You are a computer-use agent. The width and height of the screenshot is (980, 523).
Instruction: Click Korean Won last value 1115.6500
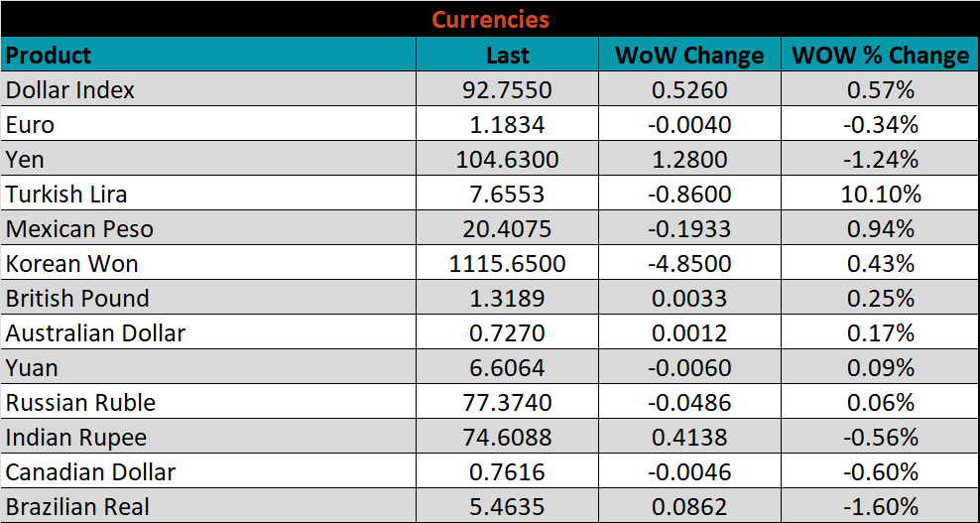click(x=508, y=264)
